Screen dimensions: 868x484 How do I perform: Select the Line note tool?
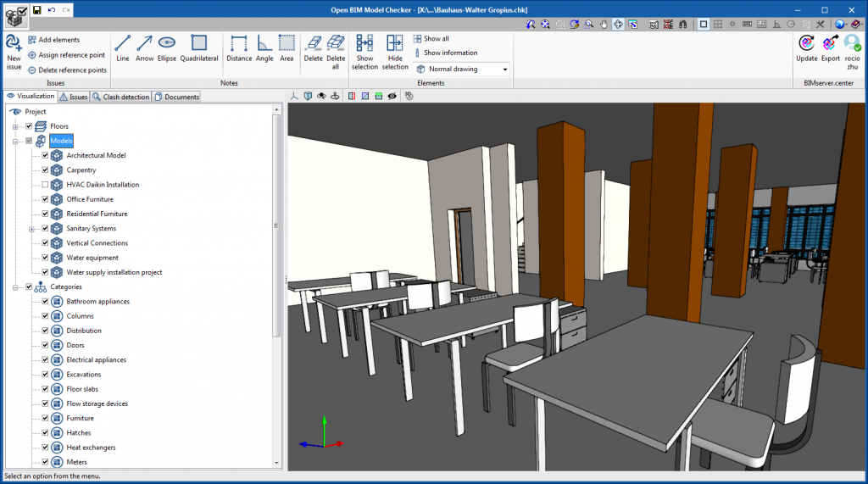tap(123, 48)
